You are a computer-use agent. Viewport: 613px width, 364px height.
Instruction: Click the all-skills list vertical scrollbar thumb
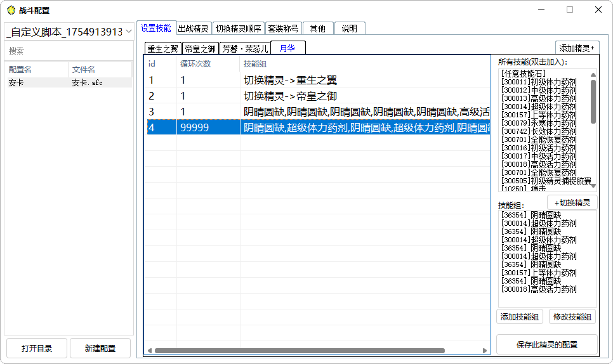(x=593, y=101)
